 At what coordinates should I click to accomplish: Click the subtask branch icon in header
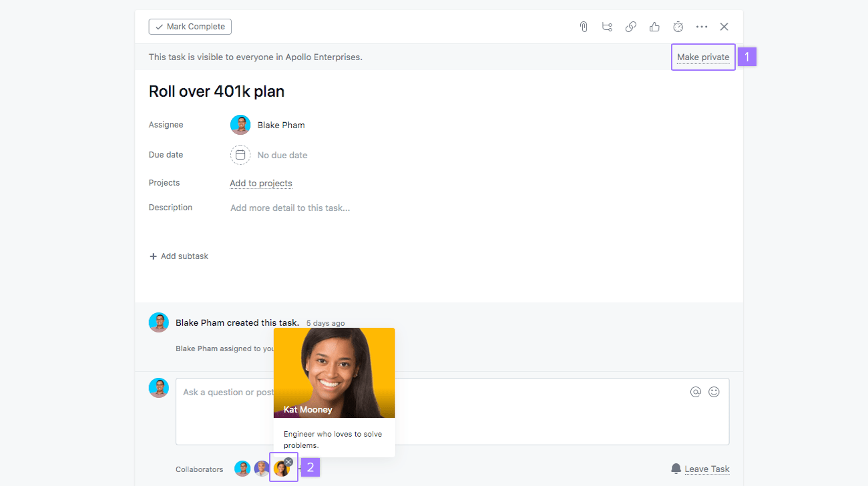point(607,27)
